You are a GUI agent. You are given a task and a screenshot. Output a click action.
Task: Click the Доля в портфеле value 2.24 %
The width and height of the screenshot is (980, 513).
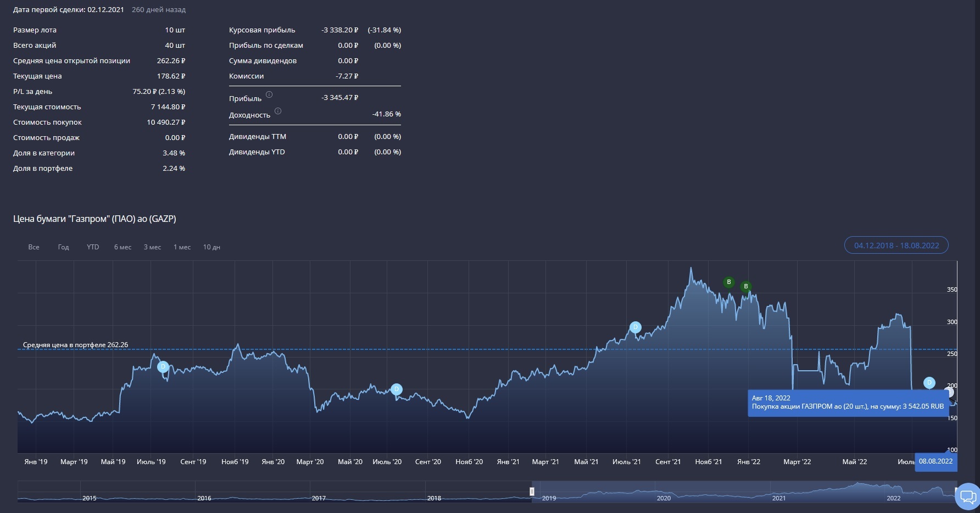(x=174, y=169)
